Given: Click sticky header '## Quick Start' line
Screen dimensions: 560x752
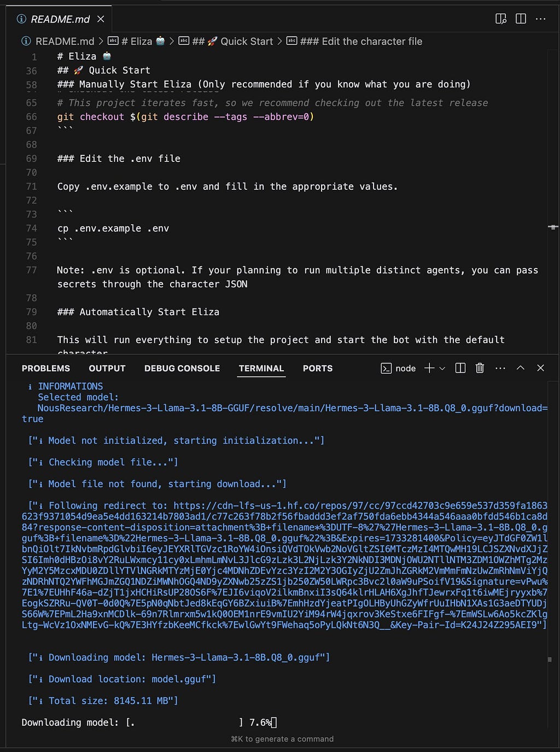Looking at the screenshot, I should (103, 71).
